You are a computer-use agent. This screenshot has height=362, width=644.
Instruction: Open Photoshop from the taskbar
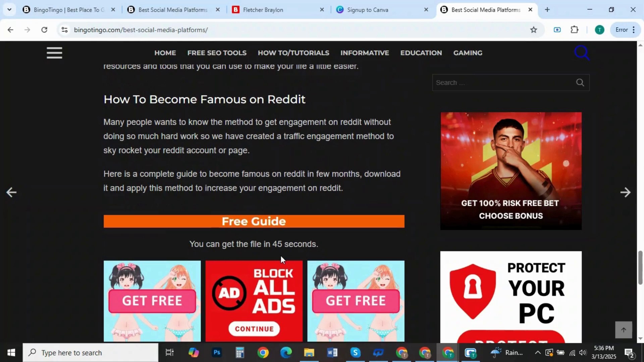click(x=216, y=352)
